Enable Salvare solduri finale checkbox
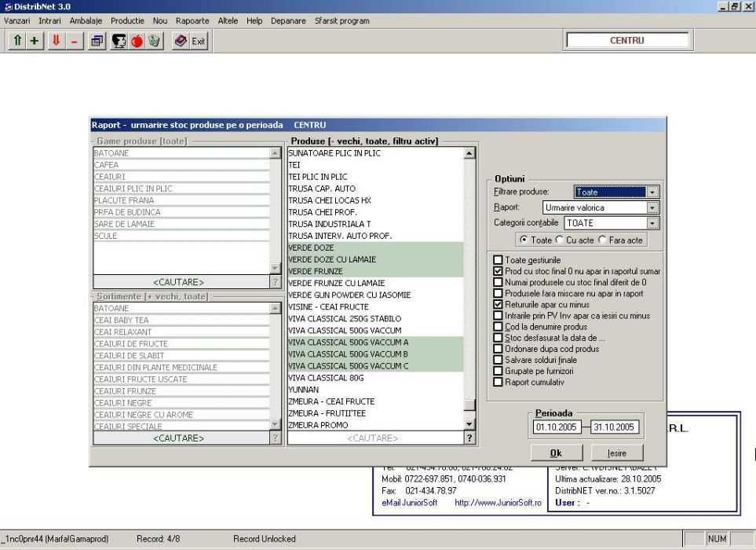 498,360
